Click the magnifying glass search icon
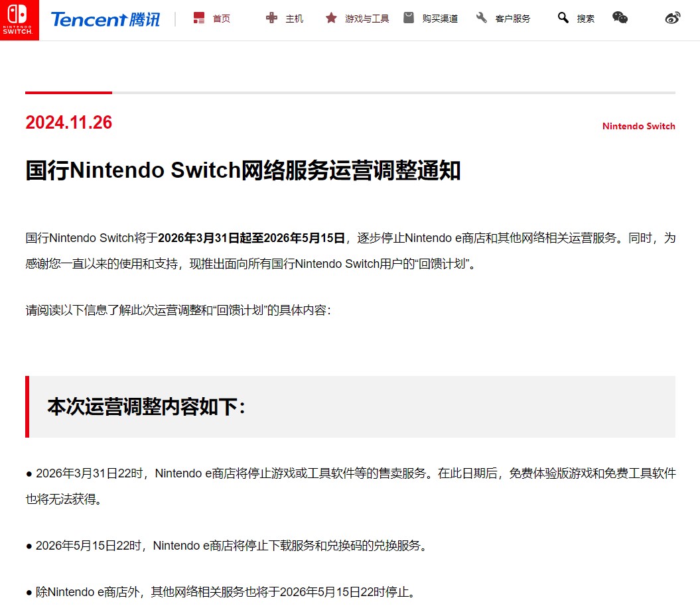The width and height of the screenshot is (700, 610). [563, 18]
